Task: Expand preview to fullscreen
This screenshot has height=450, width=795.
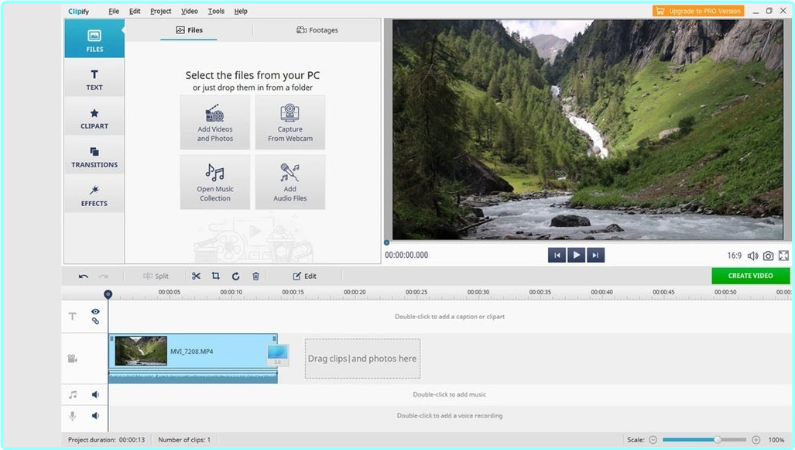Action: point(784,256)
